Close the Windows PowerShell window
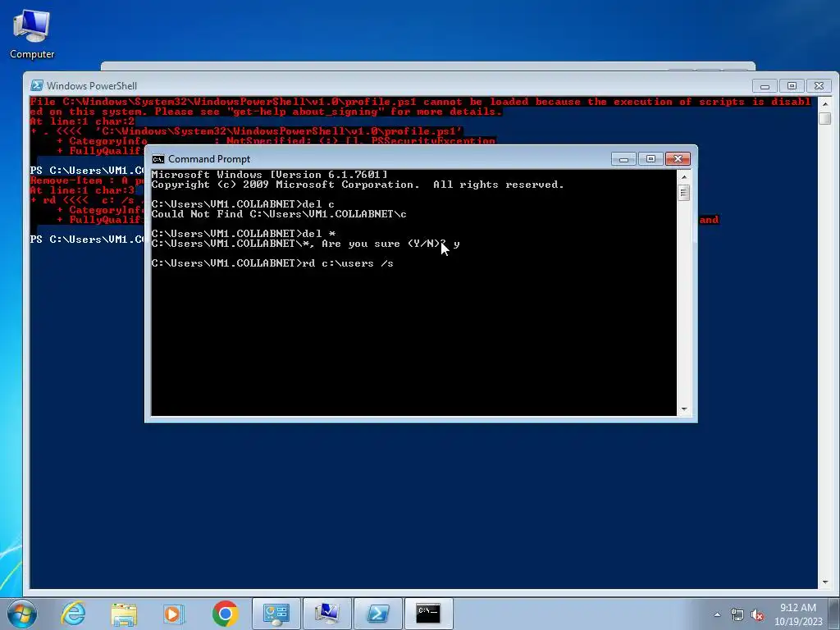 point(819,85)
